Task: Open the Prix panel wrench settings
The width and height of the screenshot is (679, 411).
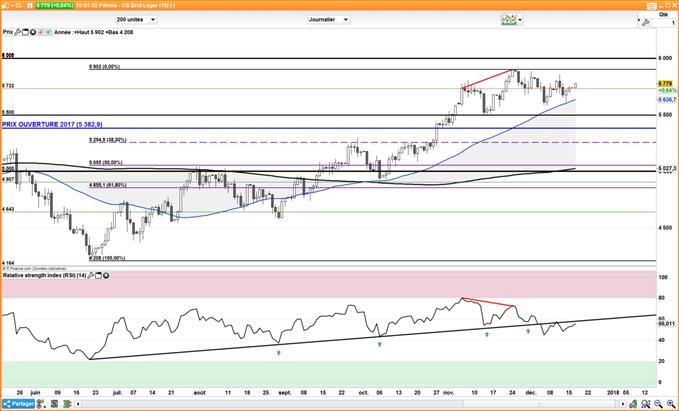Action: tap(18, 32)
